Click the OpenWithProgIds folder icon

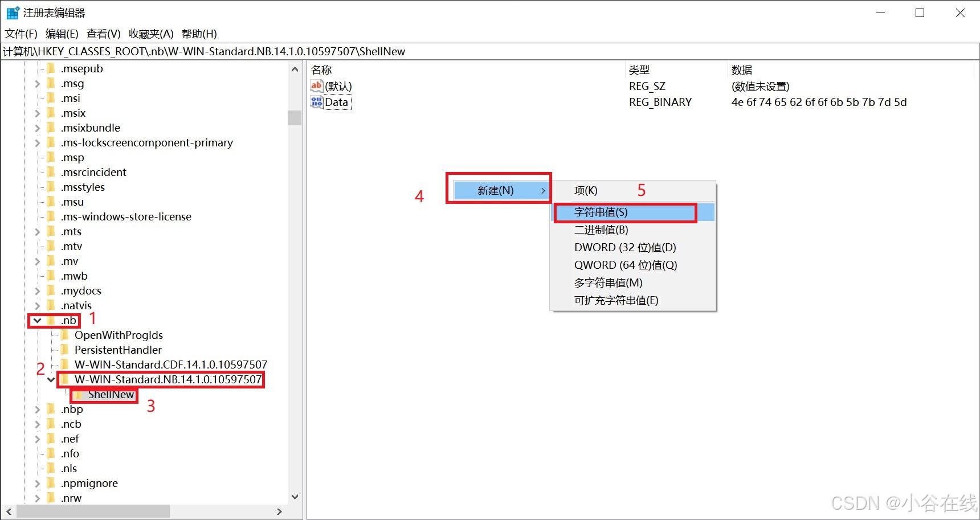pyautogui.click(x=65, y=335)
